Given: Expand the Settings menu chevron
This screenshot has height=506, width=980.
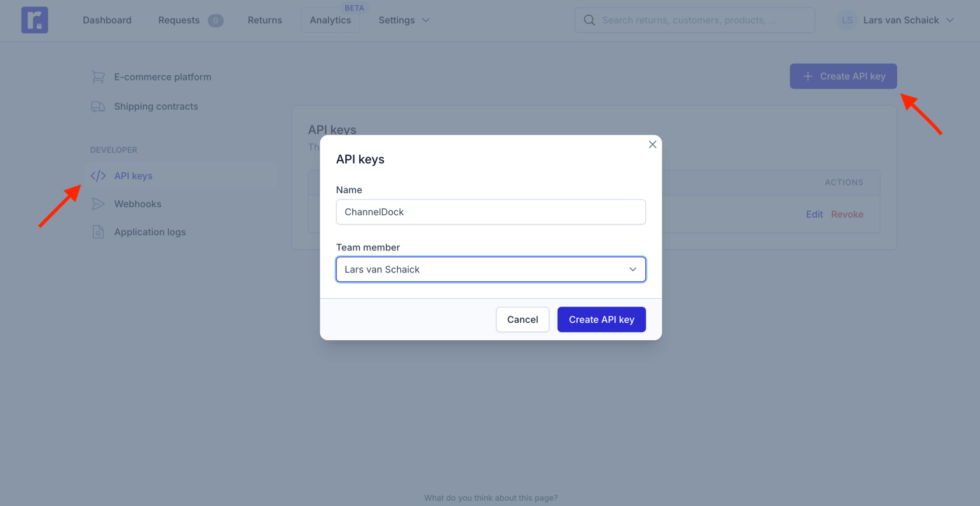Looking at the screenshot, I should pyautogui.click(x=426, y=20).
